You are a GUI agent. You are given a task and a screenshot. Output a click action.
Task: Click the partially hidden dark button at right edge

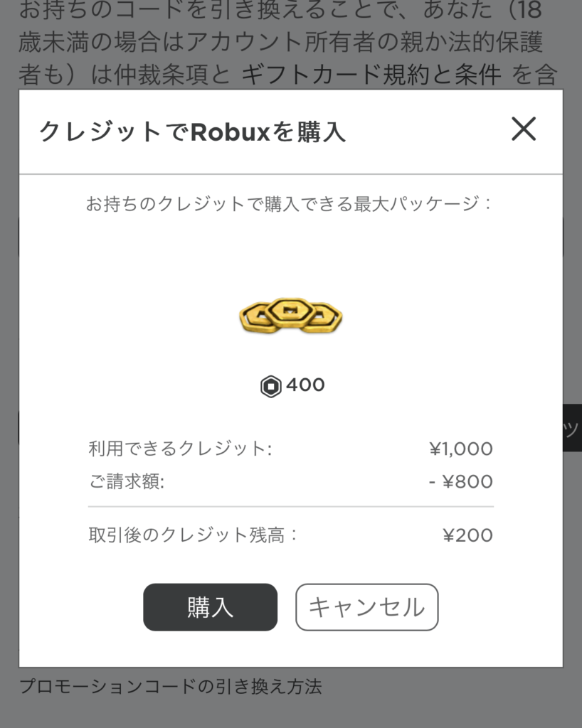pyautogui.click(x=572, y=427)
